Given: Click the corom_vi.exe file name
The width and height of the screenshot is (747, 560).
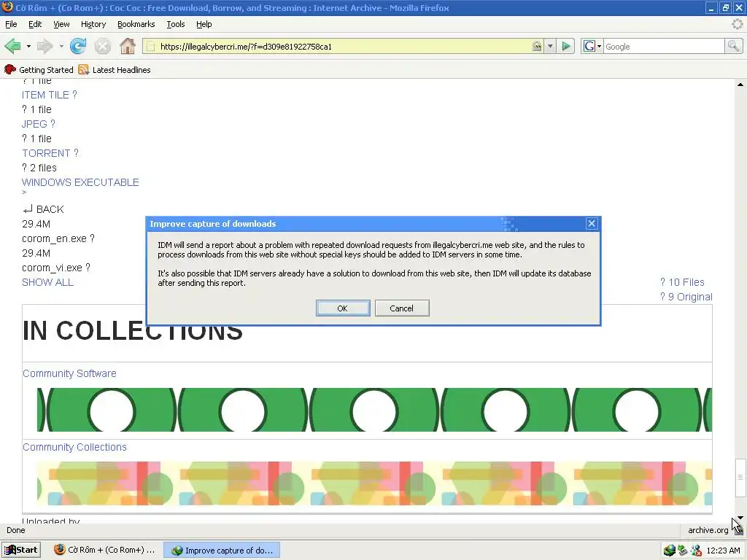Looking at the screenshot, I should pos(56,268).
